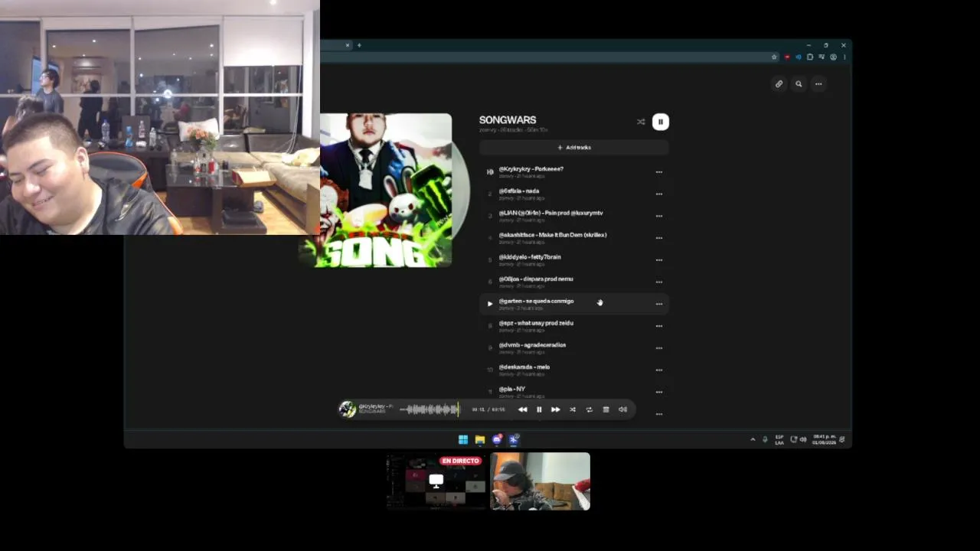
Task: Pause the SONGWARS playlist with the white button
Action: tap(660, 122)
